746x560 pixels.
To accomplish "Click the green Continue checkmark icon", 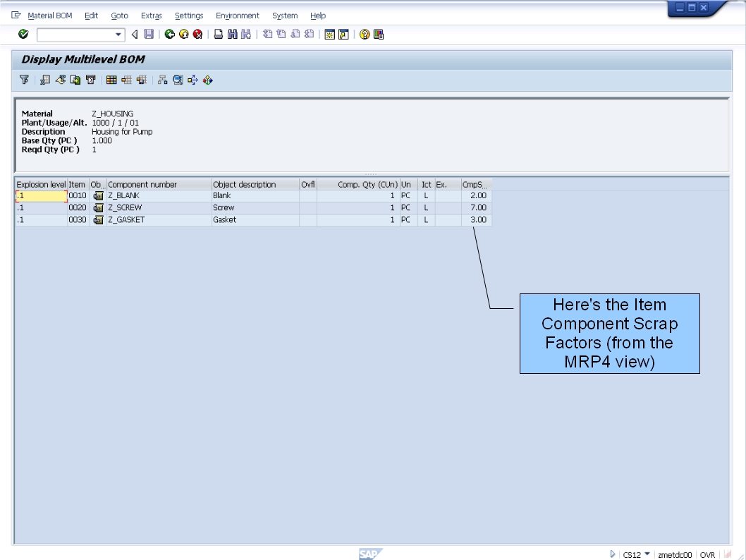I will coord(23,33).
